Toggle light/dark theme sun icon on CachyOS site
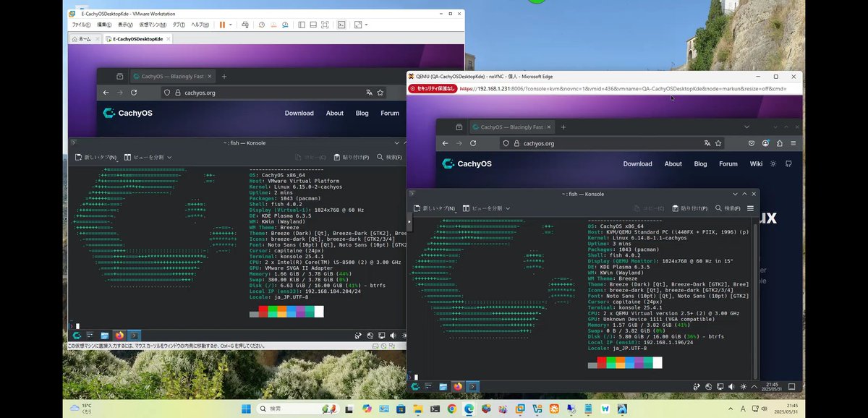Image resolution: width=868 pixels, height=418 pixels. click(773, 163)
